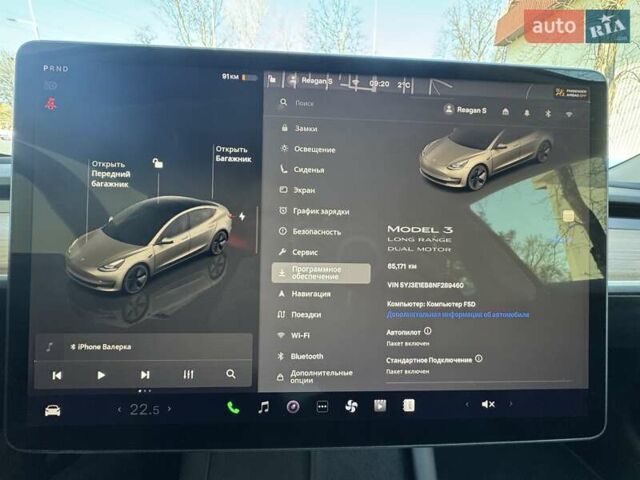This screenshot has width=640, height=480.
Task: Select the iPhone Валерка Bluetooth source
Action: 101,347
